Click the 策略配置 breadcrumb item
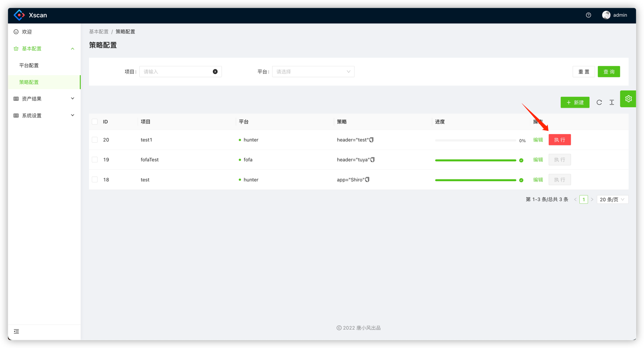Viewport: 644px width, 348px height. pos(125,32)
